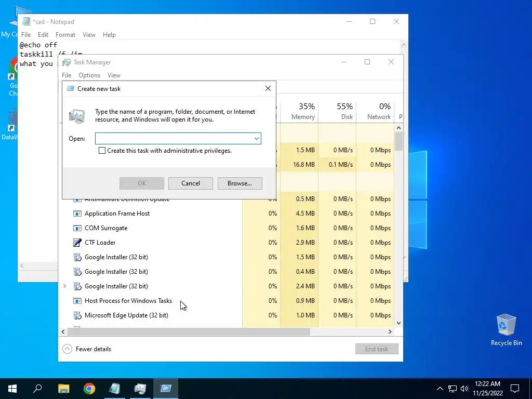Open taskbar Search magnifier
Image resolution: width=532 pixels, height=399 pixels.
tap(37, 389)
